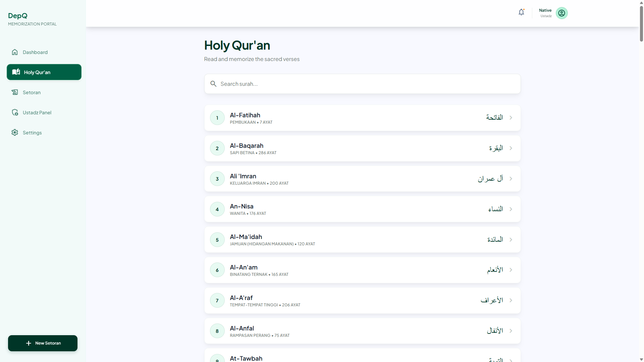The width and height of the screenshot is (644, 362).
Task: Click 'WANITA • 176 AYAT' subtitle
Action: click(x=248, y=214)
